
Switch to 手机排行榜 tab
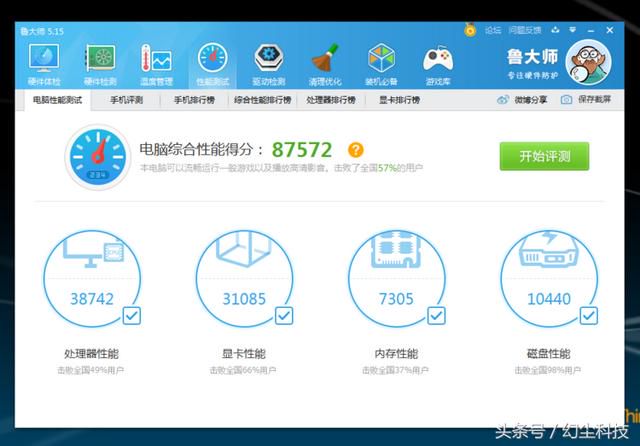coord(194,100)
